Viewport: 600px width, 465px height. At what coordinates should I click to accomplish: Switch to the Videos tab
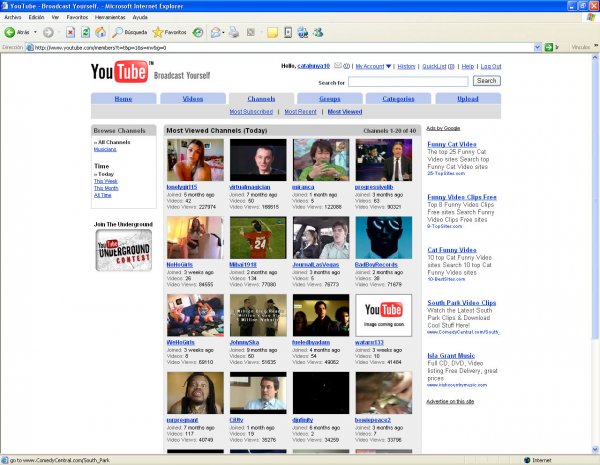pyautogui.click(x=192, y=99)
